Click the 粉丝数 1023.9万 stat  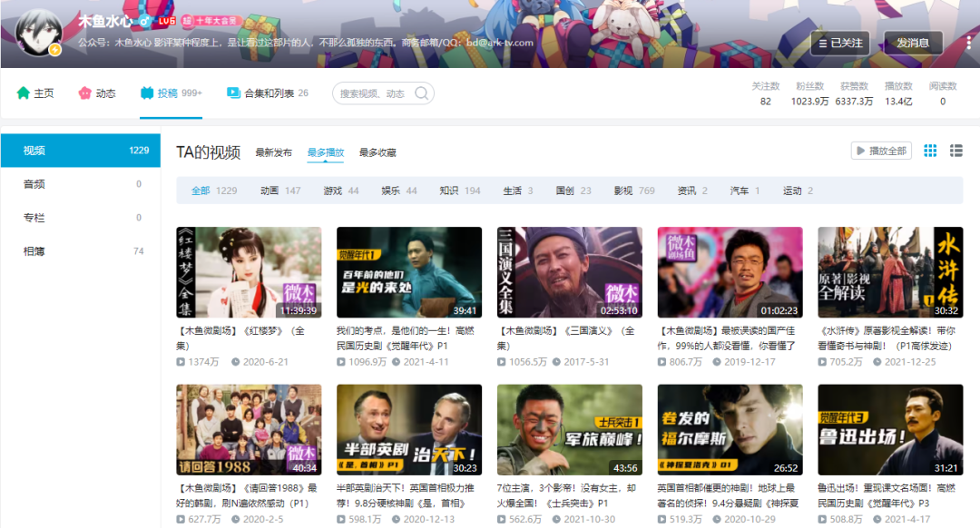tap(809, 93)
